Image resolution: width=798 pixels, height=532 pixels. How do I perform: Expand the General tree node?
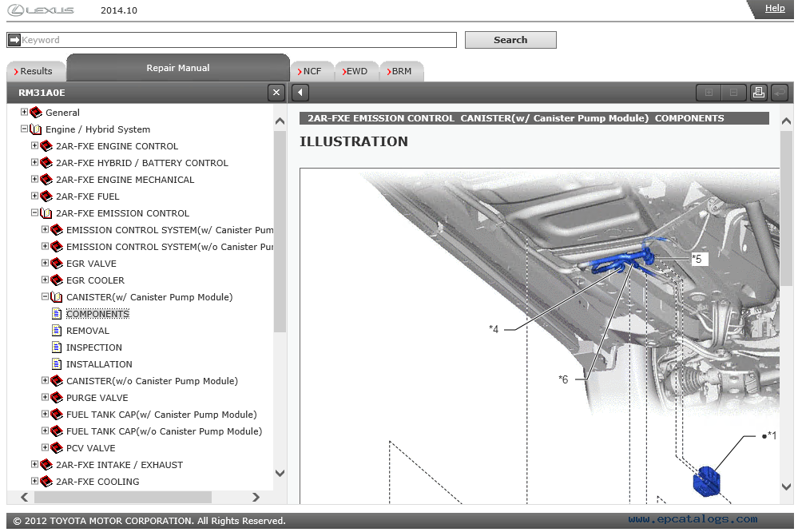pos(24,112)
